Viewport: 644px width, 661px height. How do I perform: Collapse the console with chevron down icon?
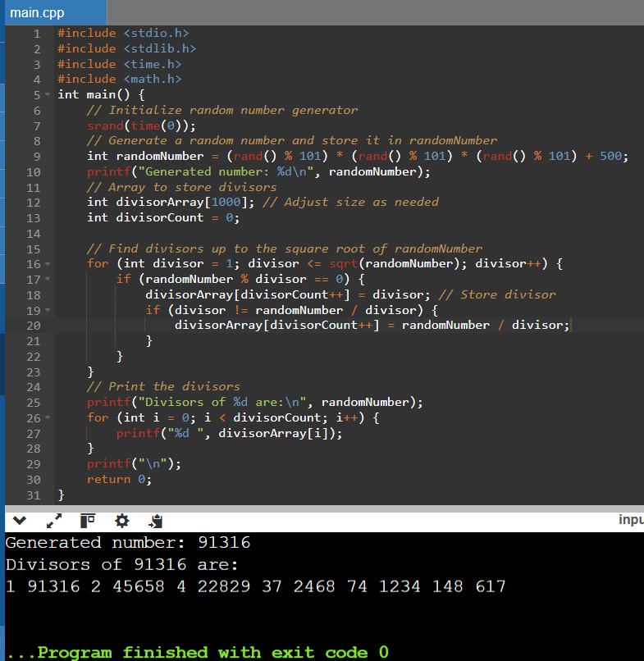coord(20,521)
